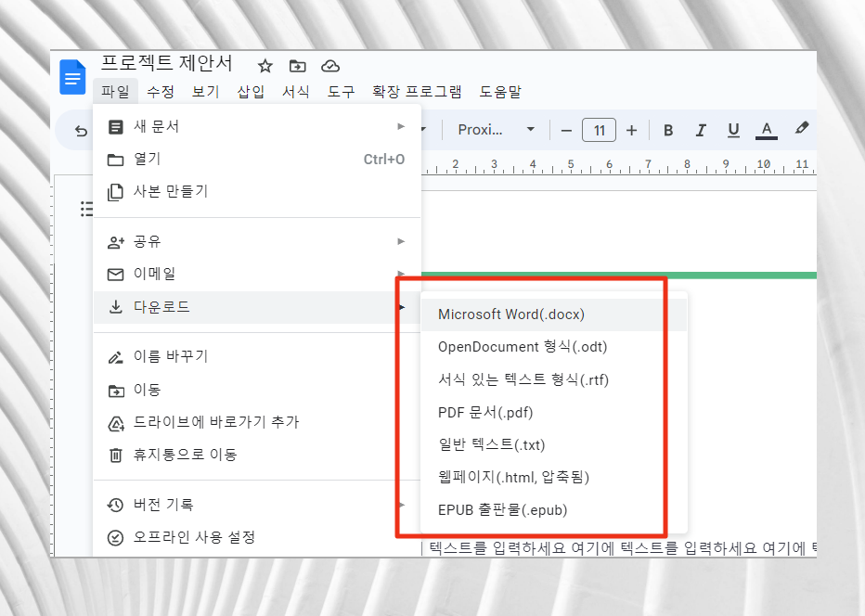Download as EPUB 출판물(.epub)

point(554,510)
